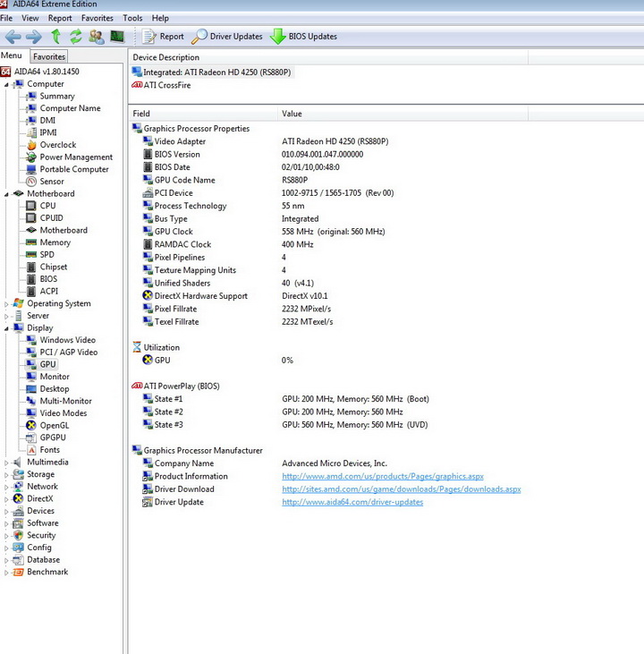Image resolution: width=644 pixels, height=654 pixels.
Task: Open the Report menu
Action: click(x=60, y=18)
